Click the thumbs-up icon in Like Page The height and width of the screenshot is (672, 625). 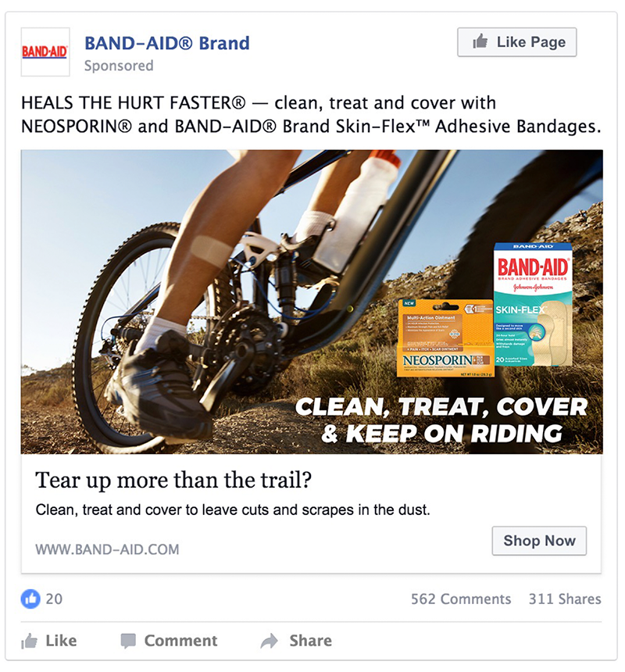[x=480, y=41]
